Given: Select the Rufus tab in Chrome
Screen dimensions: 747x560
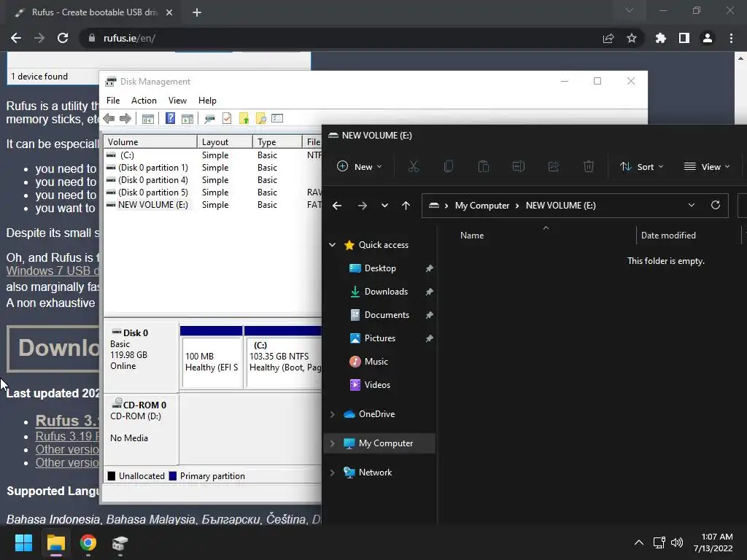Looking at the screenshot, I should (93, 12).
